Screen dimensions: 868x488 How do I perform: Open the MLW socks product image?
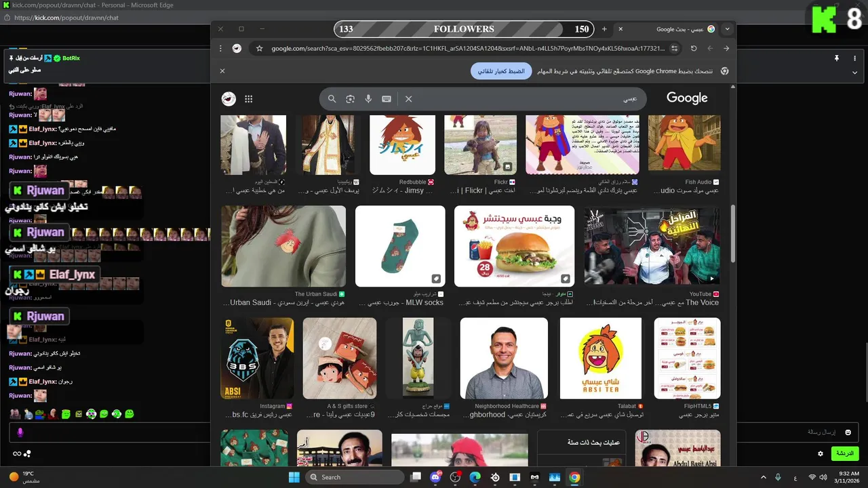(400, 246)
